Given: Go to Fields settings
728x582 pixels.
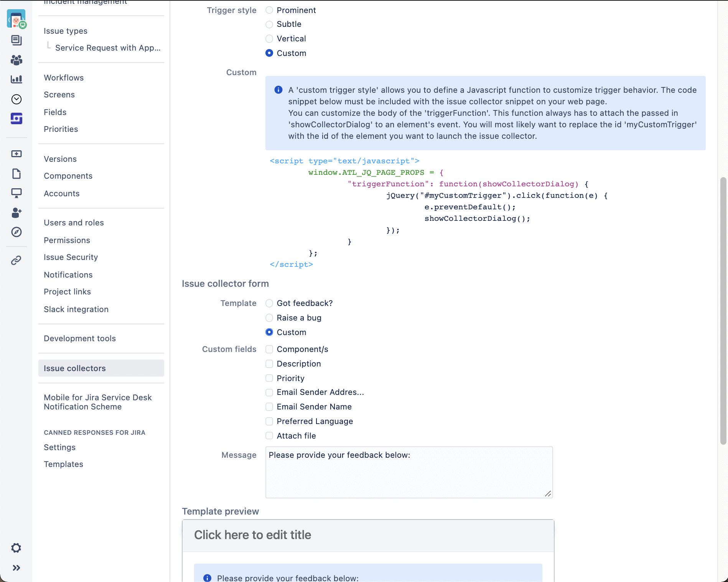Looking at the screenshot, I should pyautogui.click(x=55, y=112).
